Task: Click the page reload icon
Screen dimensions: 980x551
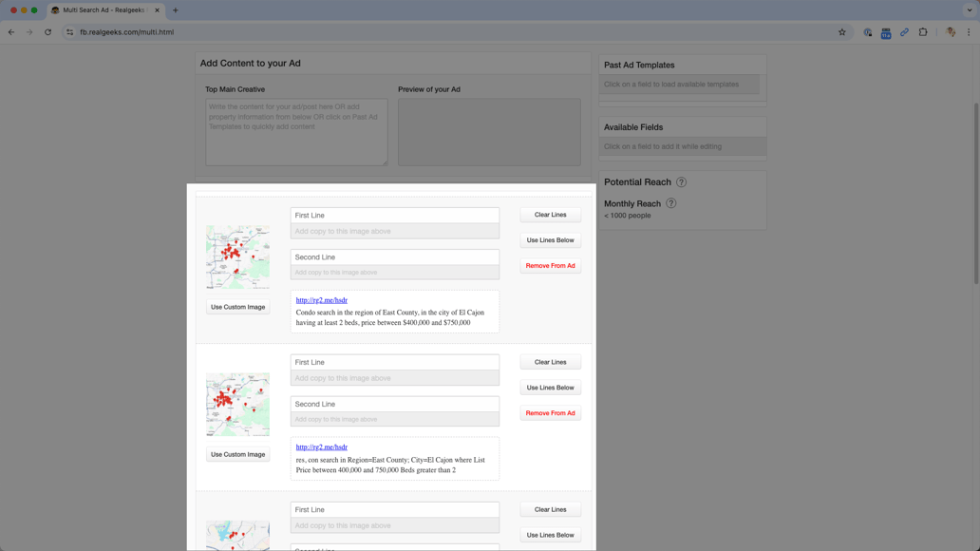Action: coord(47,31)
